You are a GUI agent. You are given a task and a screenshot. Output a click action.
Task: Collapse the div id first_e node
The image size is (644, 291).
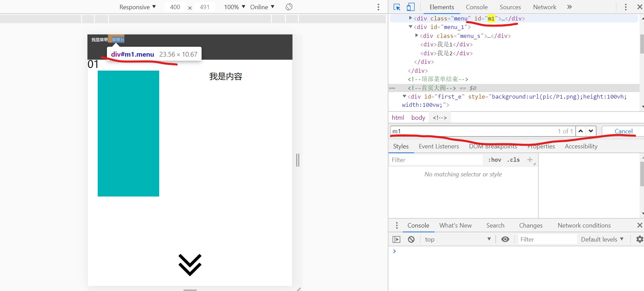(x=404, y=97)
